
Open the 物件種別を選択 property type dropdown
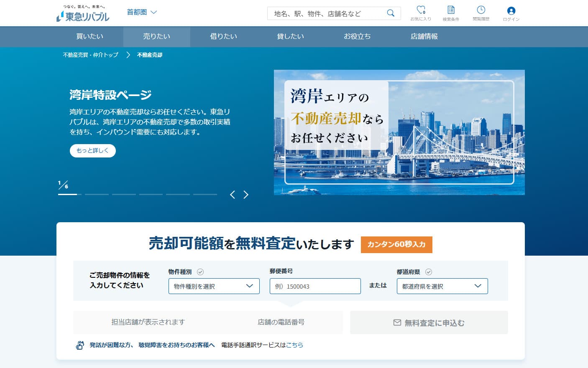click(214, 286)
